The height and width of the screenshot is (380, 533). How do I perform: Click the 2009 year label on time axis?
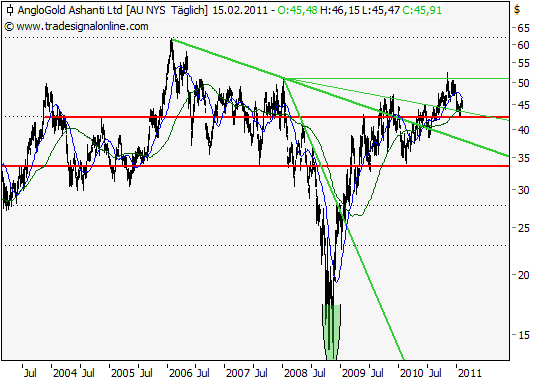coord(354,373)
